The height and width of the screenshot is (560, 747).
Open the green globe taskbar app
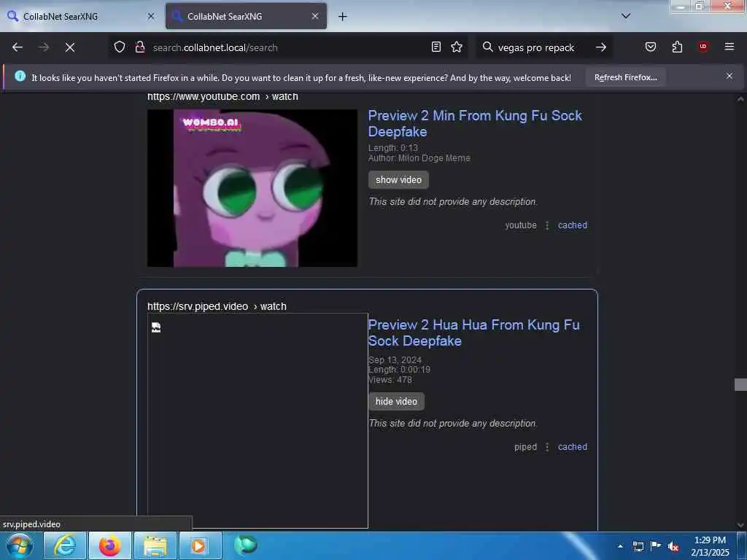point(246,545)
